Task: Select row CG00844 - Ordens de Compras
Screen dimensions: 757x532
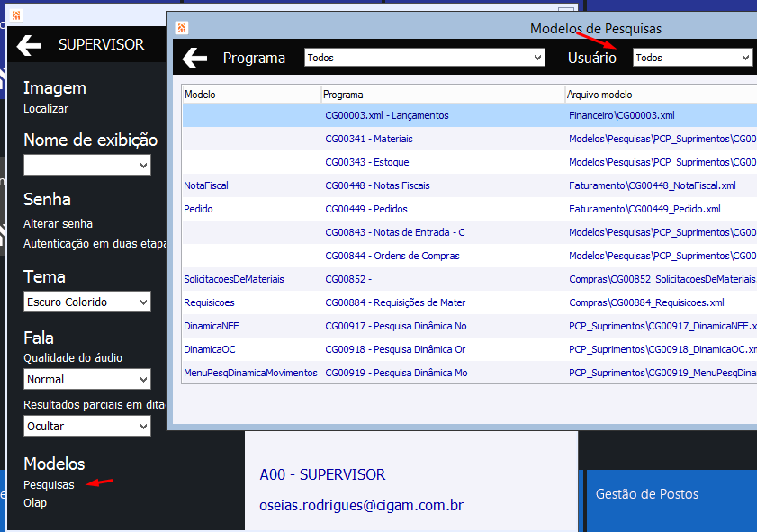Action: pos(469,256)
